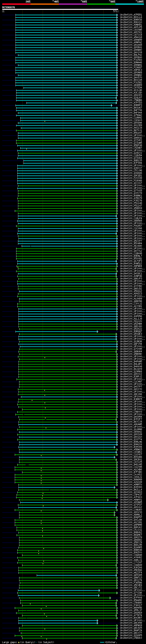Select hit UniRef100_A7PER1
The width and height of the screenshot is (146, 644).
click(131, 15)
